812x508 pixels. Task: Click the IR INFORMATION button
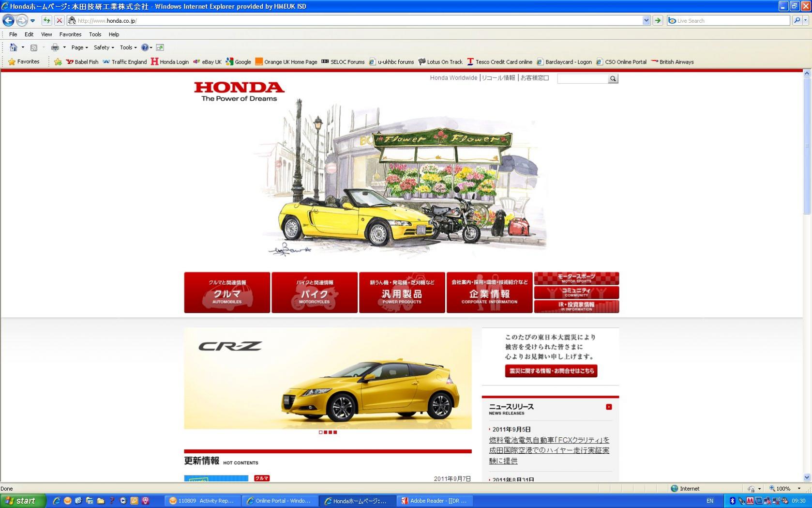pyautogui.click(x=576, y=307)
